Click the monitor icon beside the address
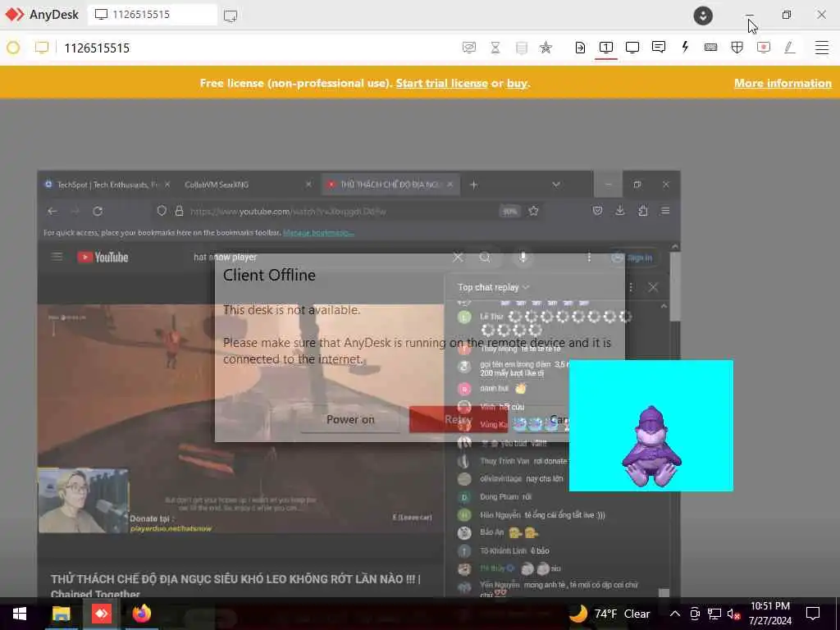 pos(41,48)
